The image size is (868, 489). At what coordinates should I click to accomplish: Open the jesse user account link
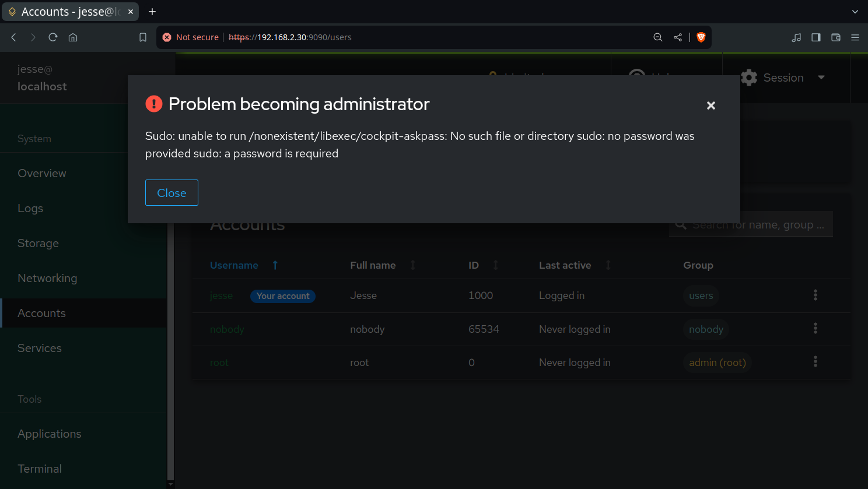[x=221, y=295]
